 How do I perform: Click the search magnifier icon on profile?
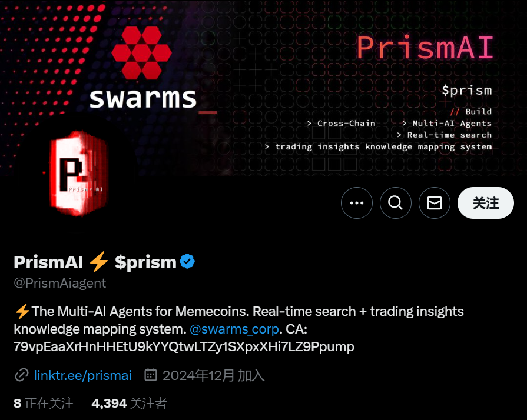pos(396,203)
